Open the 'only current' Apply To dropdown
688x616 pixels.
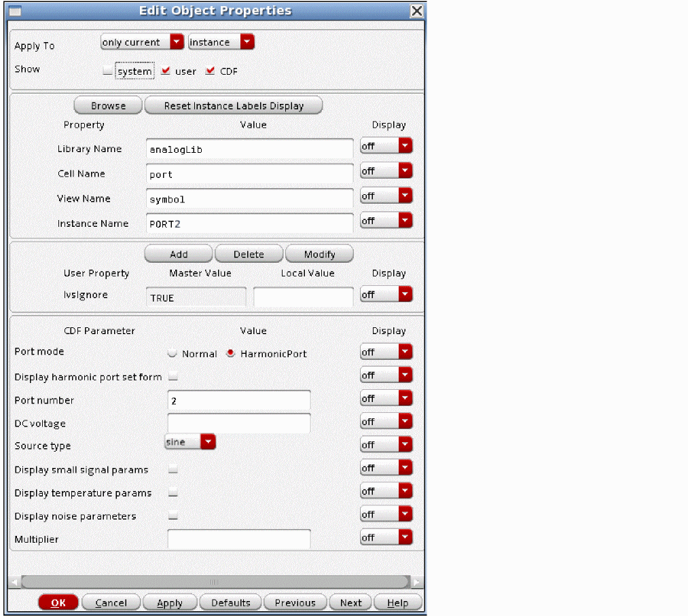(142, 42)
